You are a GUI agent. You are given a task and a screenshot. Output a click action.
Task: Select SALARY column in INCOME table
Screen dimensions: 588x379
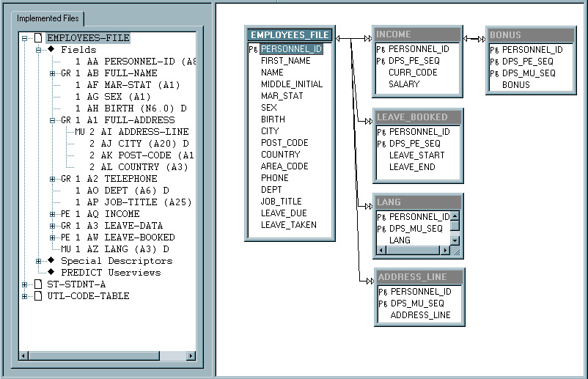[404, 84]
